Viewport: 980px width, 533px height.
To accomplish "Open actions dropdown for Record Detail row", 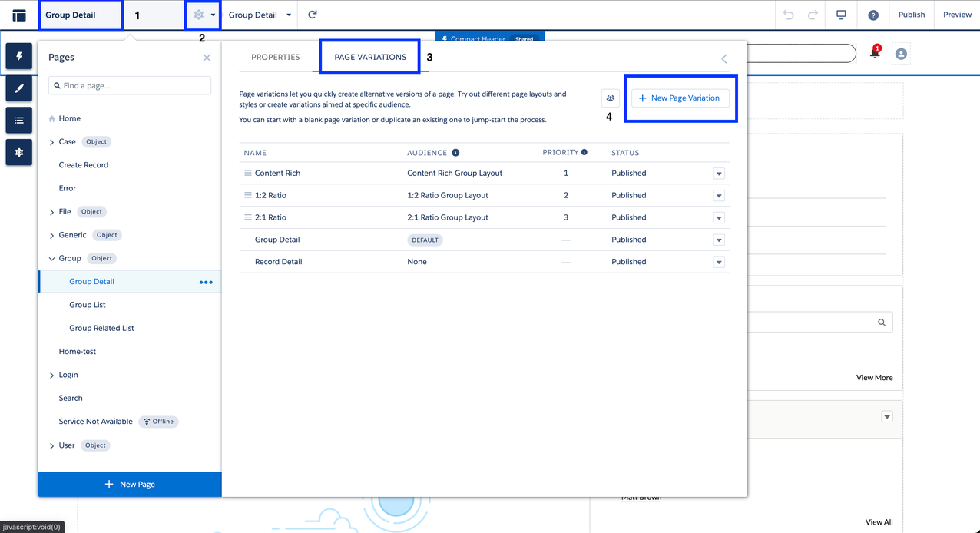I will tap(719, 262).
